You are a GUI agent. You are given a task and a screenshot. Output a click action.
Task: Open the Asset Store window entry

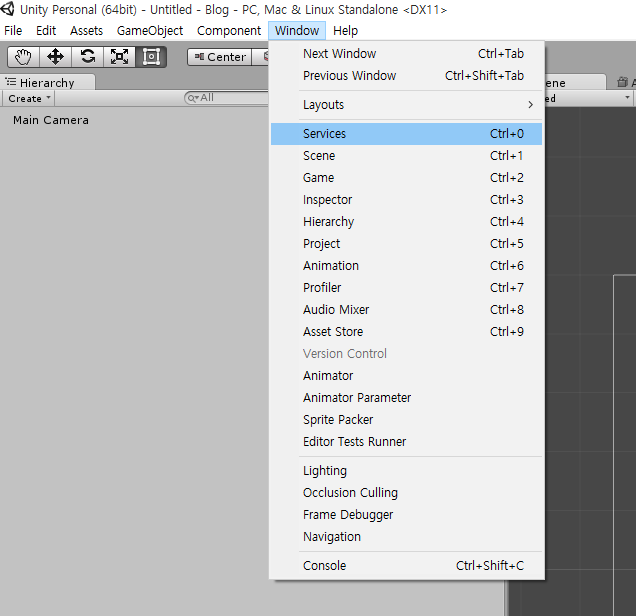(406, 331)
